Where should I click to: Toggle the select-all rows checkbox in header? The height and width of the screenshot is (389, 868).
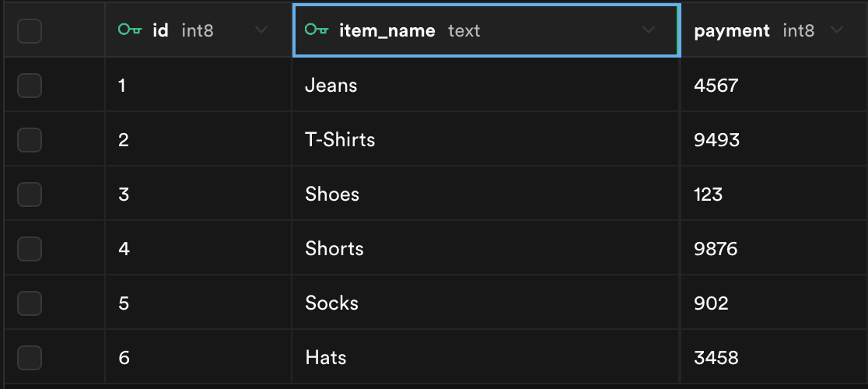point(30,31)
